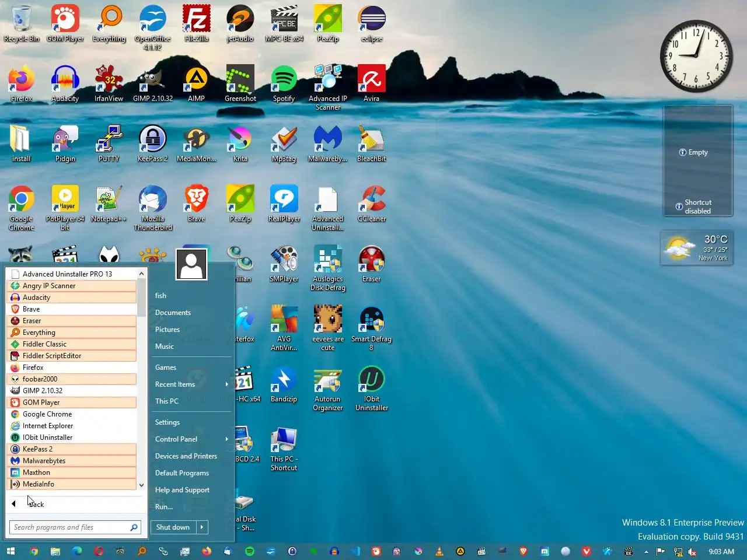Viewport: 747px width, 560px height.
Task: Select foobar2000 in programs list
Action: click(x=72, y=379)
